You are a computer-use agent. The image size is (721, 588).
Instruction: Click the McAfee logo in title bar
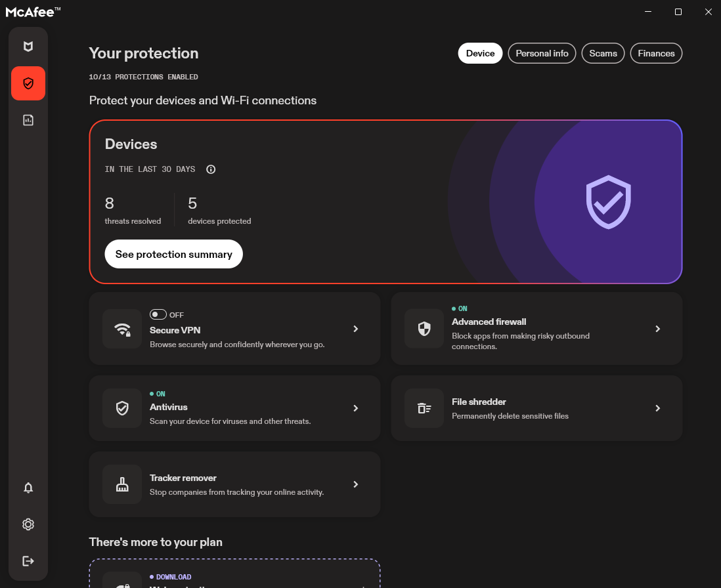(x=33, y=12)
